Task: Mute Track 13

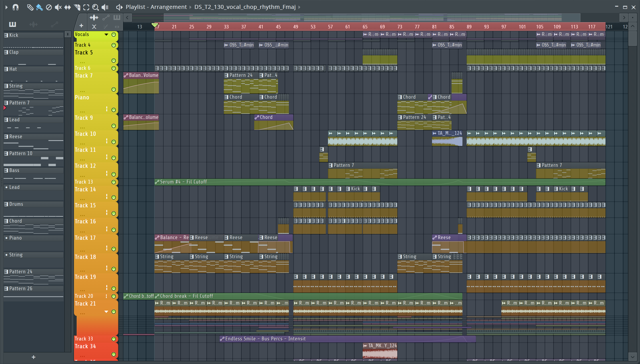Action: tap(114, 182)
